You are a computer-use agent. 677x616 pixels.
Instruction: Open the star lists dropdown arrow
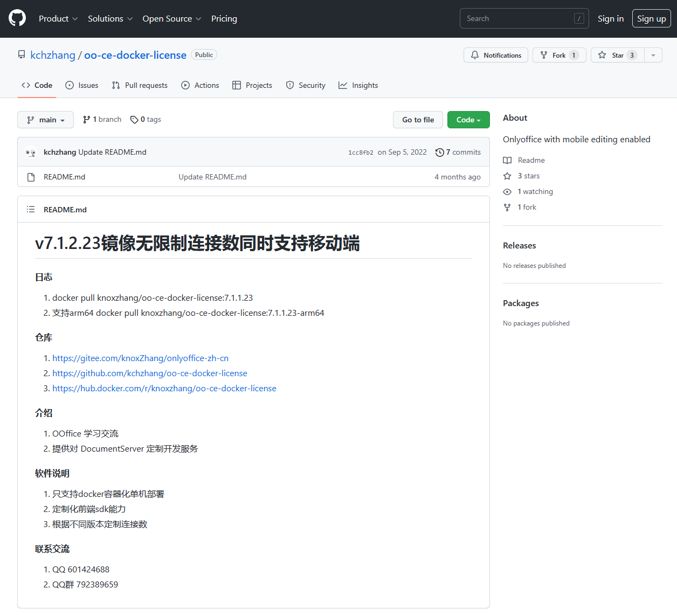tap(653, 56)
